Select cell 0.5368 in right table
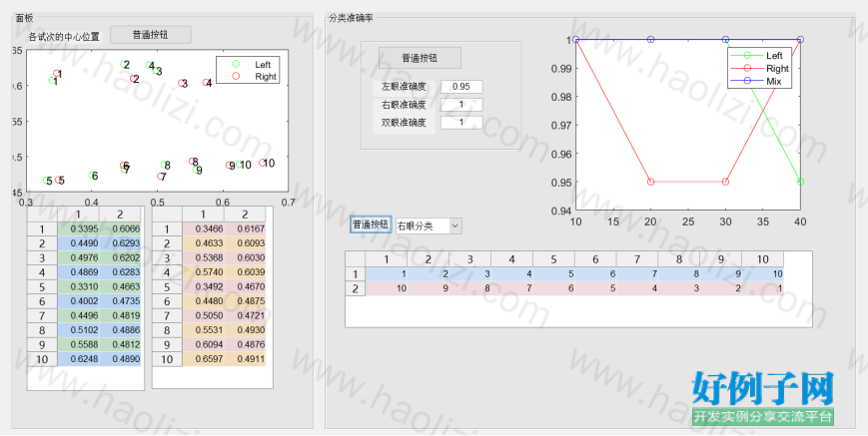868x436 pixels. coord(203,257)
